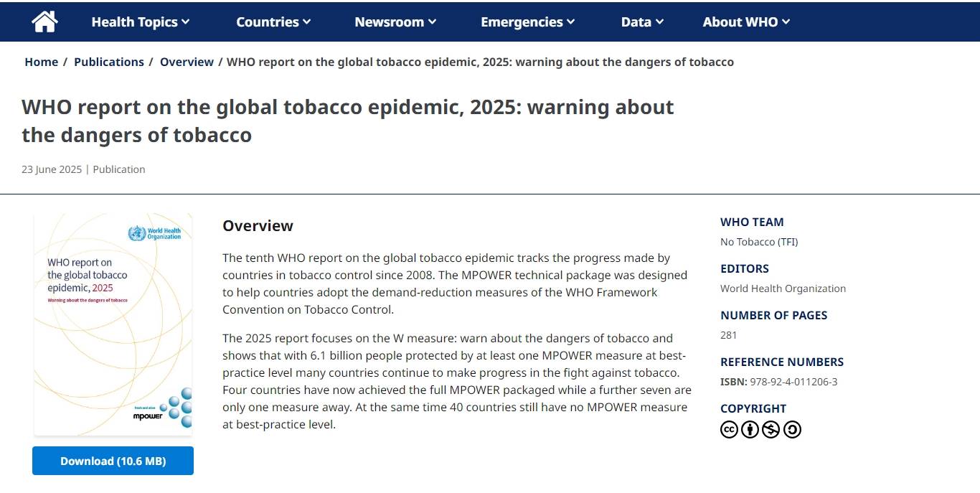
Task: Open the report cover thumbnail
Action: click(113, 323)
